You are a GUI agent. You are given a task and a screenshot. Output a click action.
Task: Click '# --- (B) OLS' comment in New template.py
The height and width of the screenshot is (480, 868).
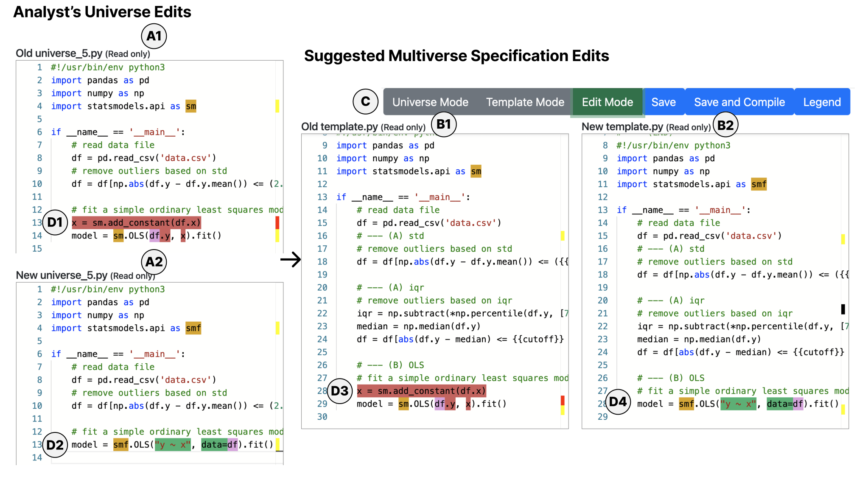tap(671, 378)
